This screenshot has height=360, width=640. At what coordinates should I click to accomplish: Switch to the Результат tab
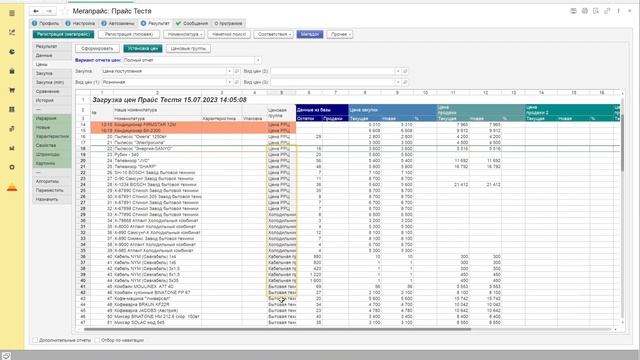[x=155, y=23]
